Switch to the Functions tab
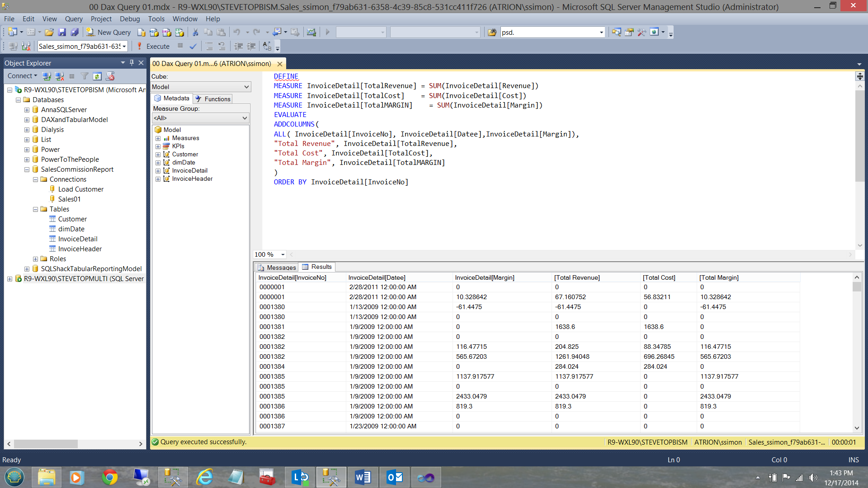The height and width of the screenshot is (488, 868). click(212, 99)
